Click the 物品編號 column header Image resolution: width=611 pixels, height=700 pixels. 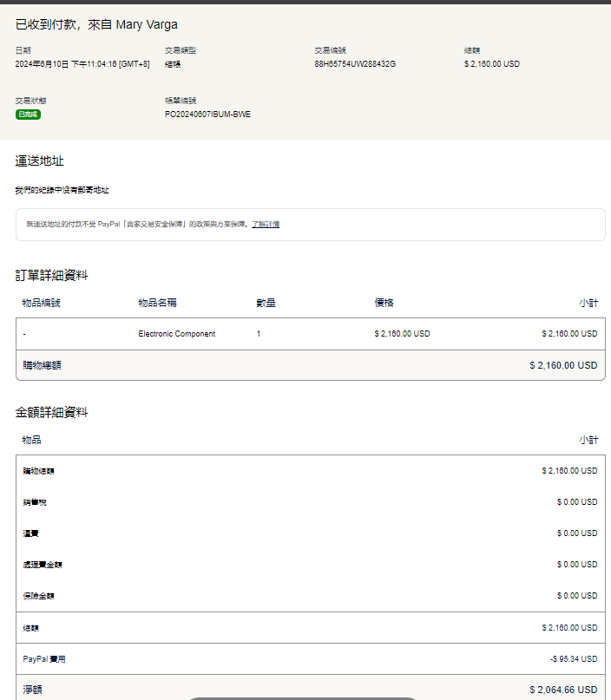coord(42,303)
